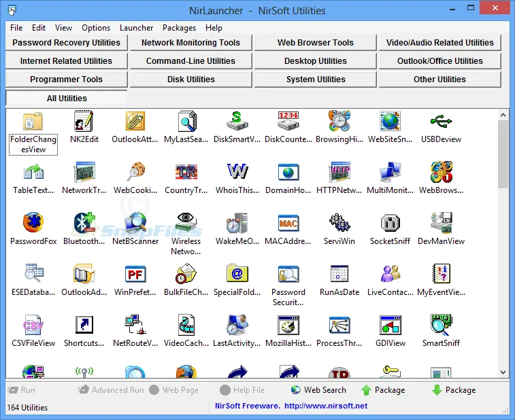Click the scrollbar down arrow in utilities list
The height and width of the screenshot is (420, 515).
click(x=503, y=372)
